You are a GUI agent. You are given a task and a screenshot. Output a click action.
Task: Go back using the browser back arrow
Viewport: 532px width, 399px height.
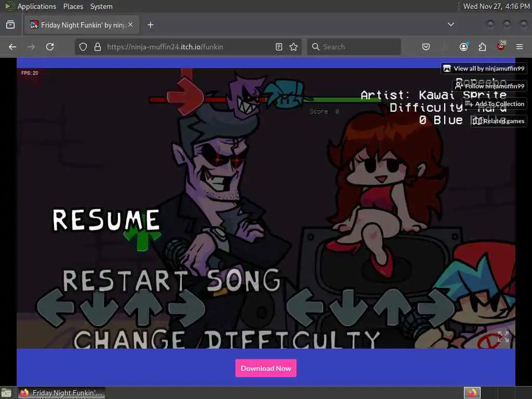coord(12,47)
